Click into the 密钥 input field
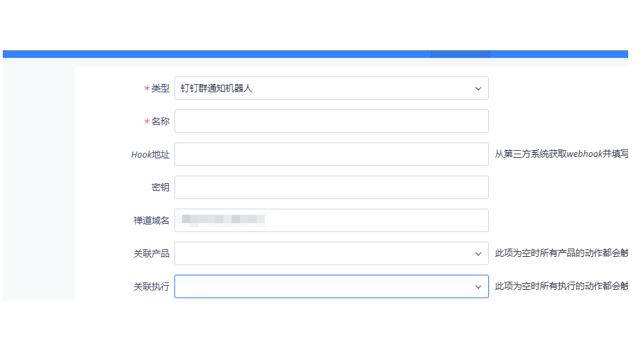This screenshot has width=644, height=345. coord(332,187)
